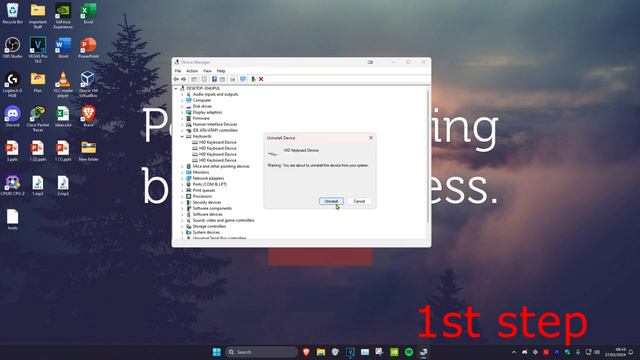Expand the Disk drives category
The height and width of the screenshot is (360, 640).
coord(182,106)
